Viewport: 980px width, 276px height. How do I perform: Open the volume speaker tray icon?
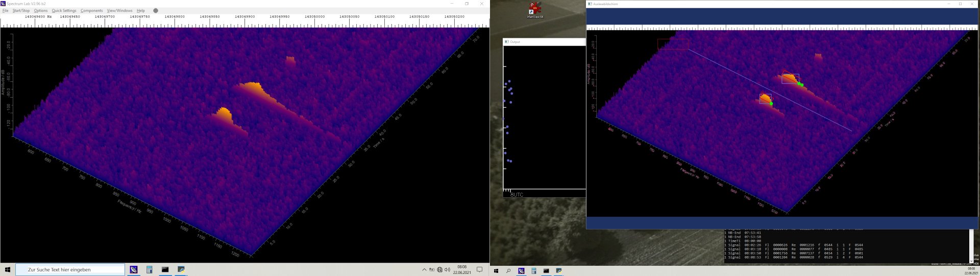(x=447, y=269)
